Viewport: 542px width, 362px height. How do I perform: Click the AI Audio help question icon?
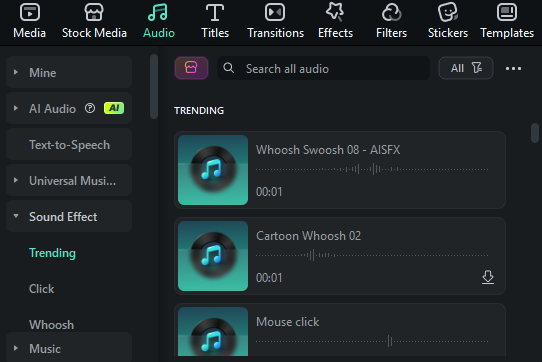pyautogui.click(x=90, y=108)
